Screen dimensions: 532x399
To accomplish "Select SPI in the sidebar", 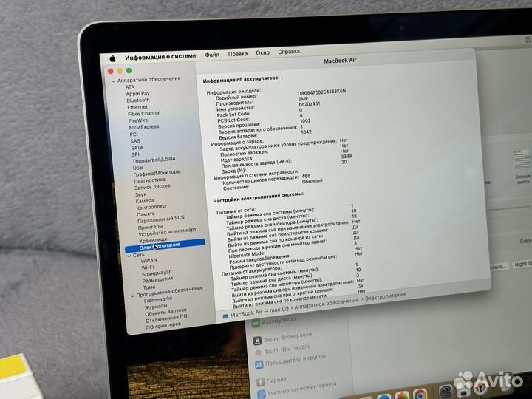I will (x=135, y=154).
